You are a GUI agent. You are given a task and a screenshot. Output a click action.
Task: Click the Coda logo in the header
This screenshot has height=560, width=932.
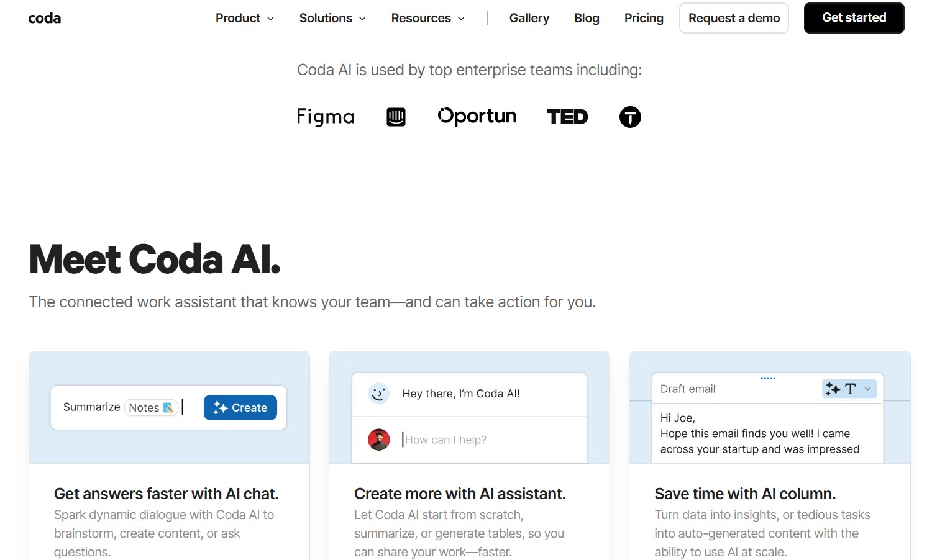[44, 18]
